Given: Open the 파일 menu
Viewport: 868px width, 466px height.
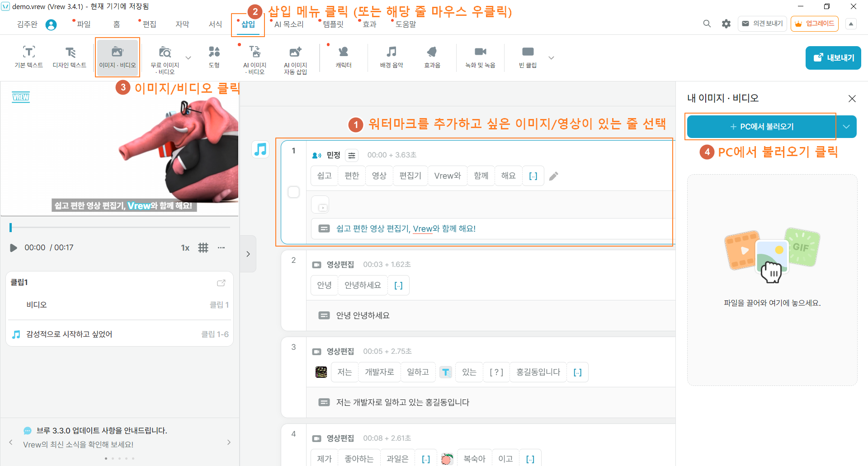Looking at the screenshot, I should [x=84, y=24].
